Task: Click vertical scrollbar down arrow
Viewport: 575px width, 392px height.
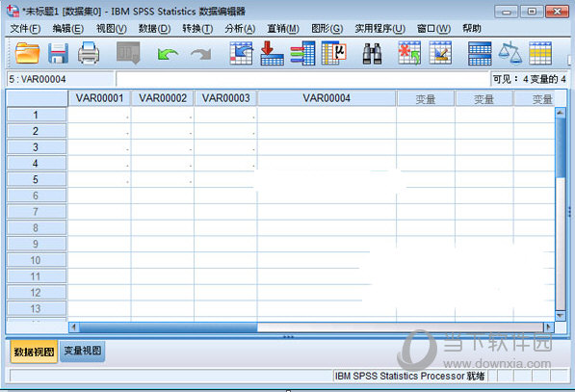Action: click(x=560, y=315)
